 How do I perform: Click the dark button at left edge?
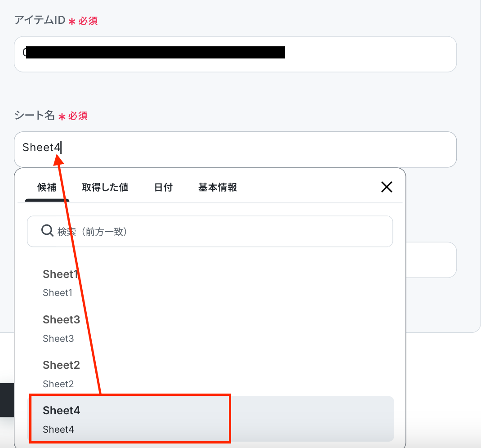[x=7, y=400]
